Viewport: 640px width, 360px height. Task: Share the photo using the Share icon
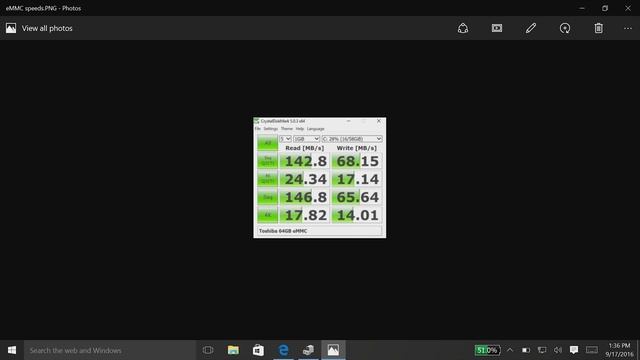[x=463, y=28]
